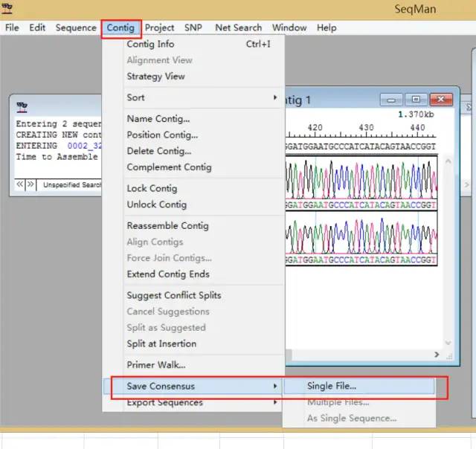The width and height of the screenshot is (476, 449).
Task: Click the 1.370kb length label
Action: (416, 114)
